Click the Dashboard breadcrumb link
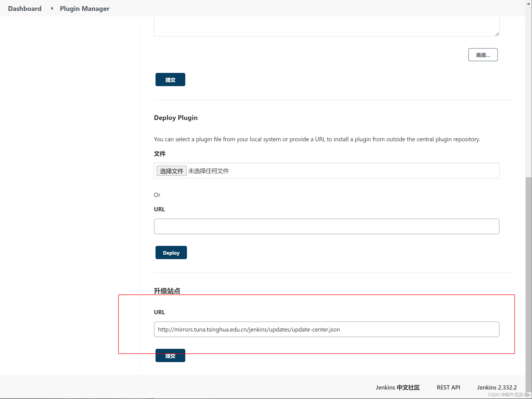532x399 pixels. tap(25, 9)
